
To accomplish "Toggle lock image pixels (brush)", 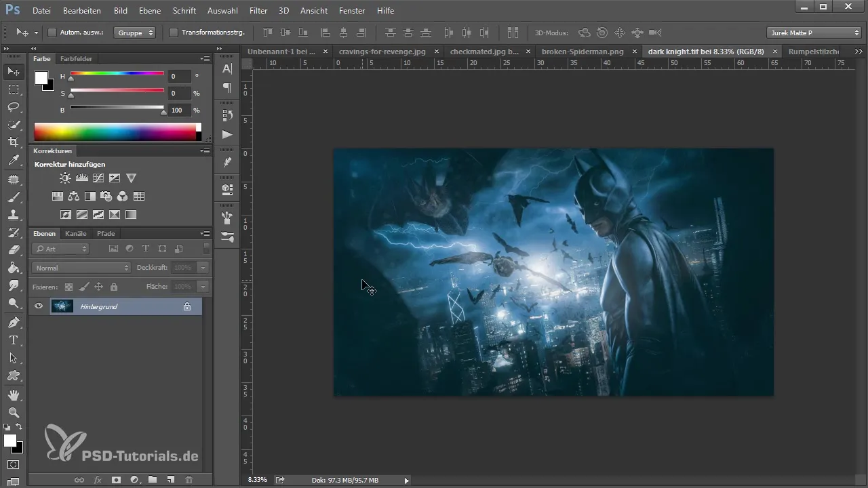I will pos(83,287).
